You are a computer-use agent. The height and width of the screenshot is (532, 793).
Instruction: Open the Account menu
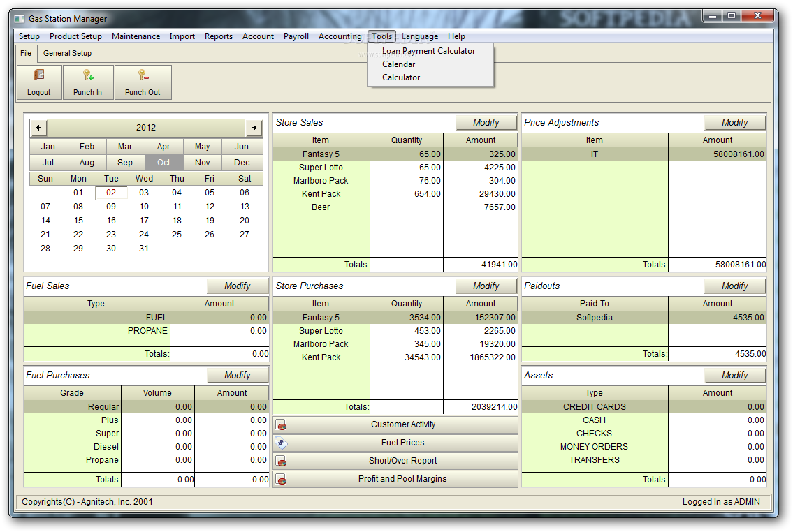coord(258,36)
